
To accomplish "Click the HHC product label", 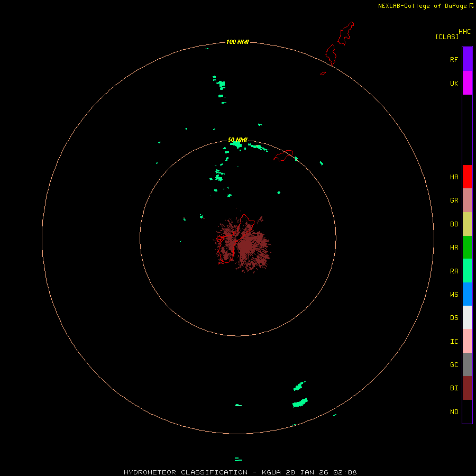I will tap(464, 32).
